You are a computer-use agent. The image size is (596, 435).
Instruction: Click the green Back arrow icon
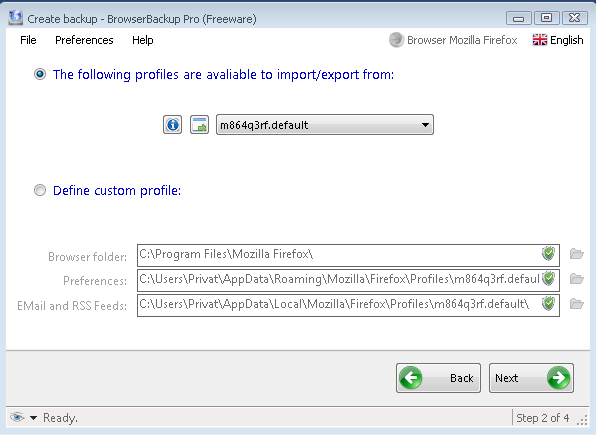click(x=411, y=378)
